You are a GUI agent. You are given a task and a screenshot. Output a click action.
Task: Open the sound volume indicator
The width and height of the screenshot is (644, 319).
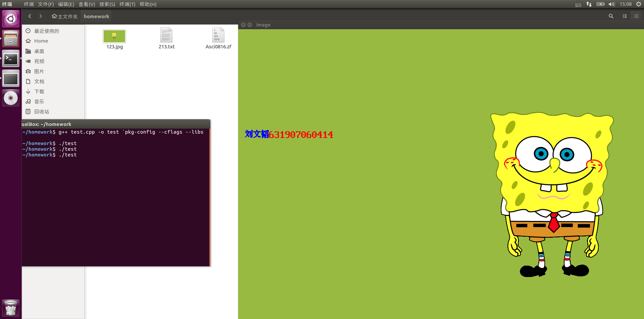(x=611, y=4)
